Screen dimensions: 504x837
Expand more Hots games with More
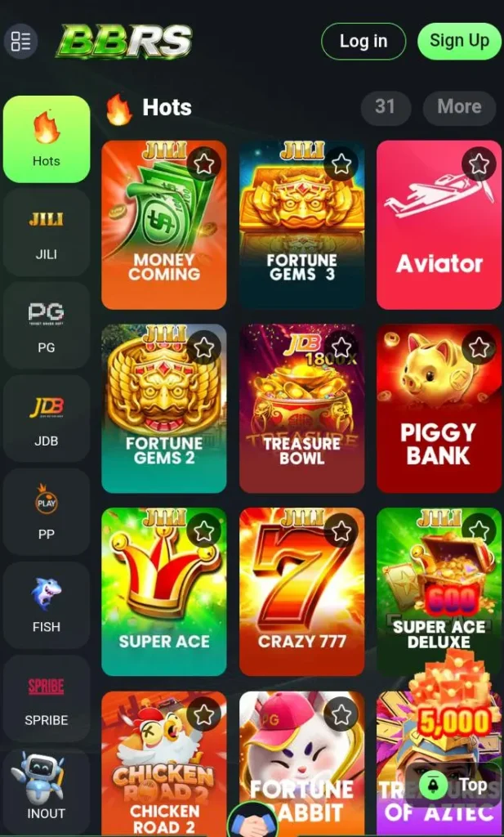tap(459, 107)
